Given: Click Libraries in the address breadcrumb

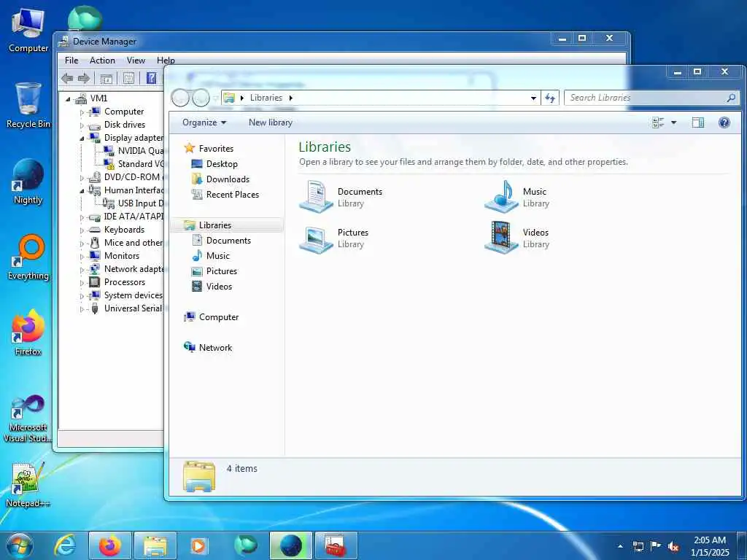Looking at the screenshot, I should tap(266, 98).
